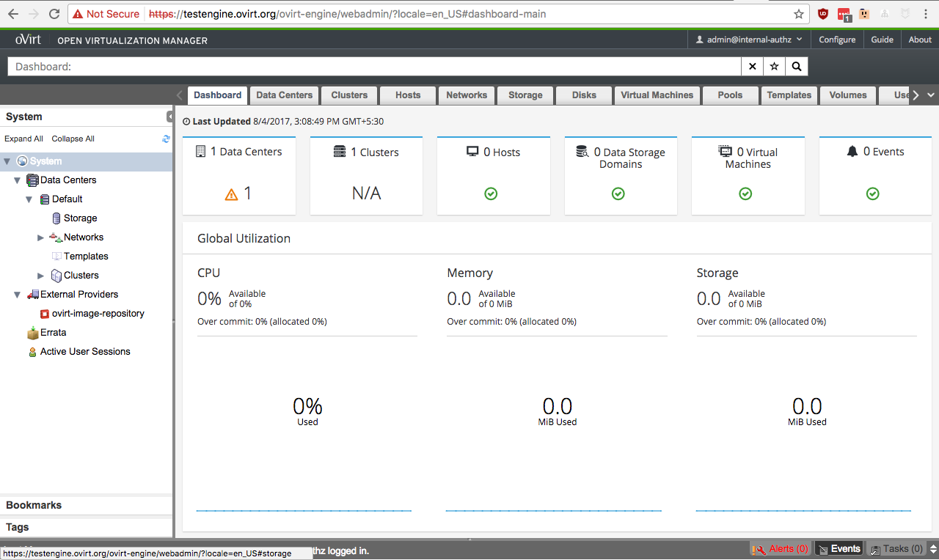Open the Networks tab
Image resolution: width=939 pixels, height=560 pixels.
click(467, 95)
